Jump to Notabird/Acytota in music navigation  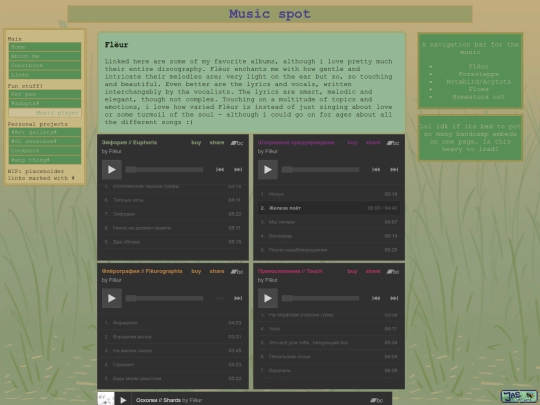tap(478, 82)
